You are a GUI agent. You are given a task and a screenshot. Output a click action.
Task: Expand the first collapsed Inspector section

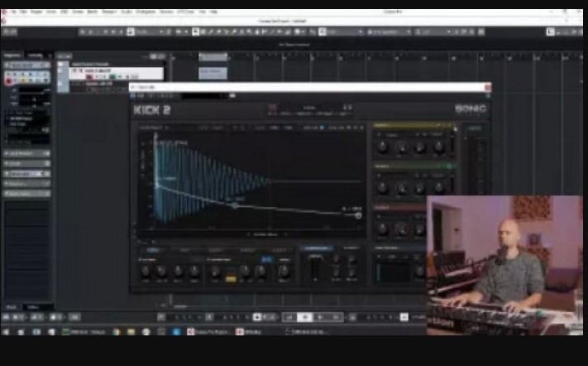point(27,153)
